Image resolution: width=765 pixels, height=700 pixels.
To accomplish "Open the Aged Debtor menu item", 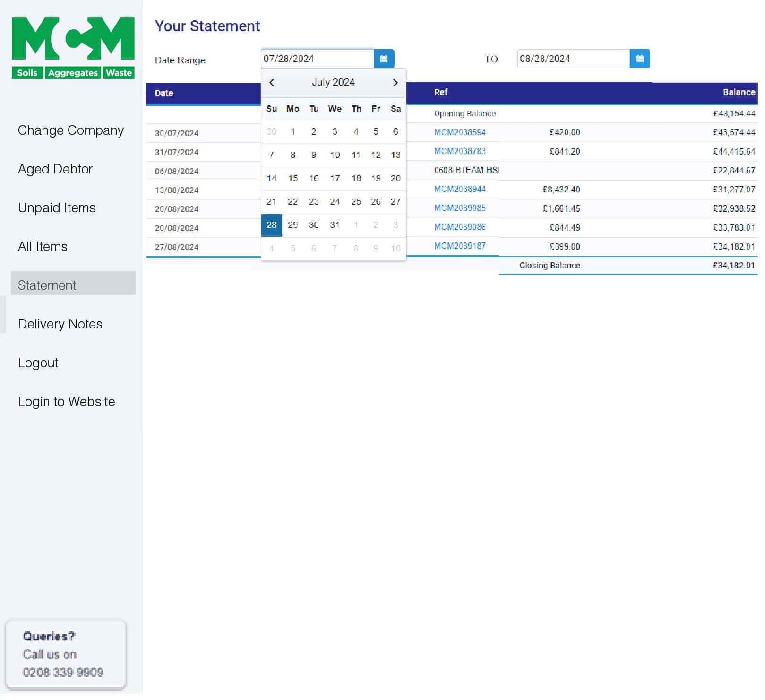I will click(55, 170).
